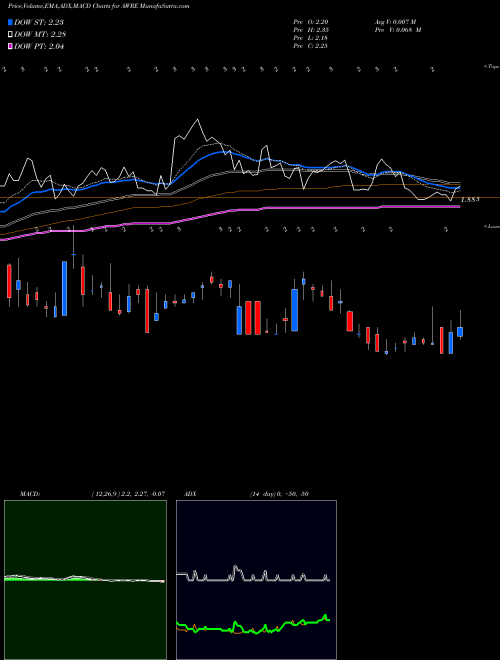Click the Pre H: 2.35 value
Viewport: 500px width, 660px height.
click(311, 30)
